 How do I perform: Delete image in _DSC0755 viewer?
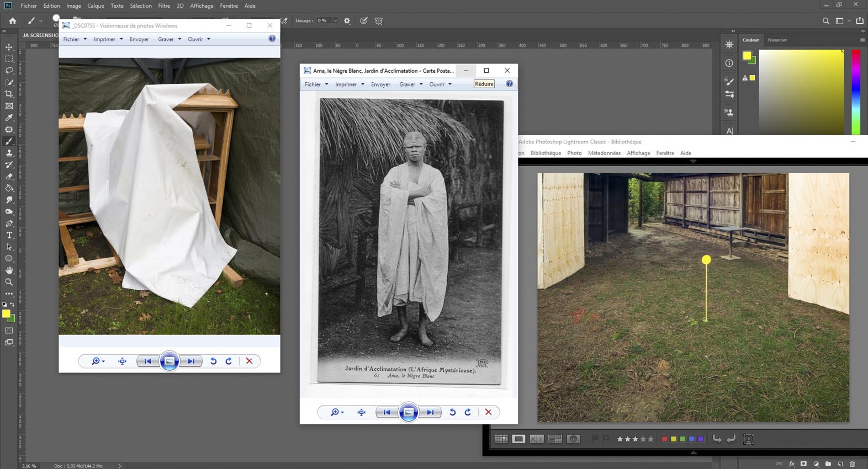[x=249, y=361]
